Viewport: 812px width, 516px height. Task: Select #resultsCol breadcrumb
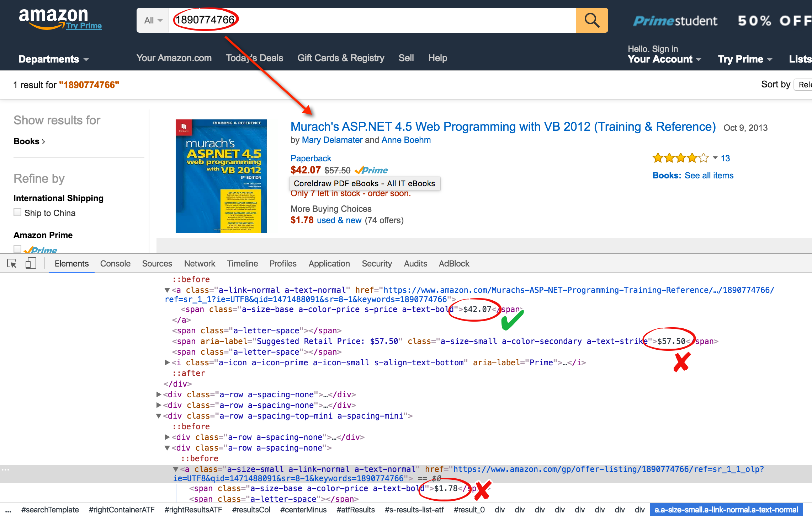point(251,510)
